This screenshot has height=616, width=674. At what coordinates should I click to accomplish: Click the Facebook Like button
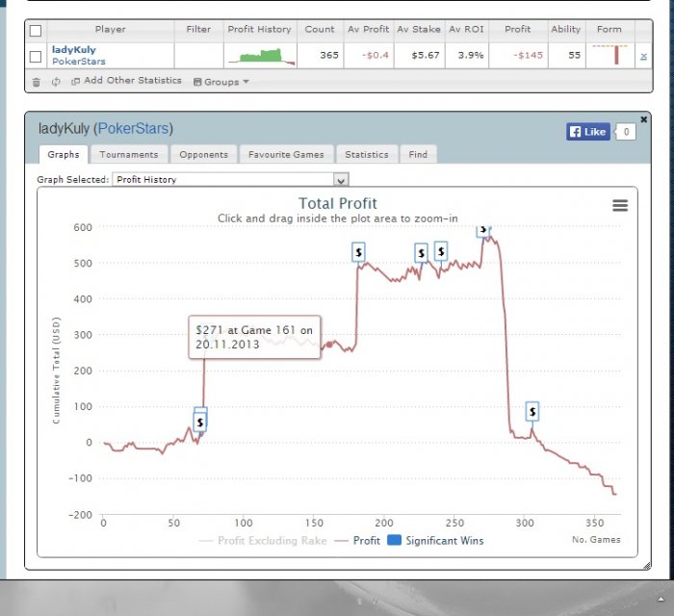588,132
